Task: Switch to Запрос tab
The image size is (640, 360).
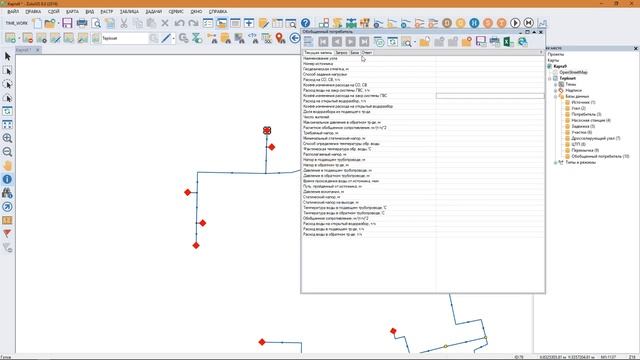Action: 341,53
